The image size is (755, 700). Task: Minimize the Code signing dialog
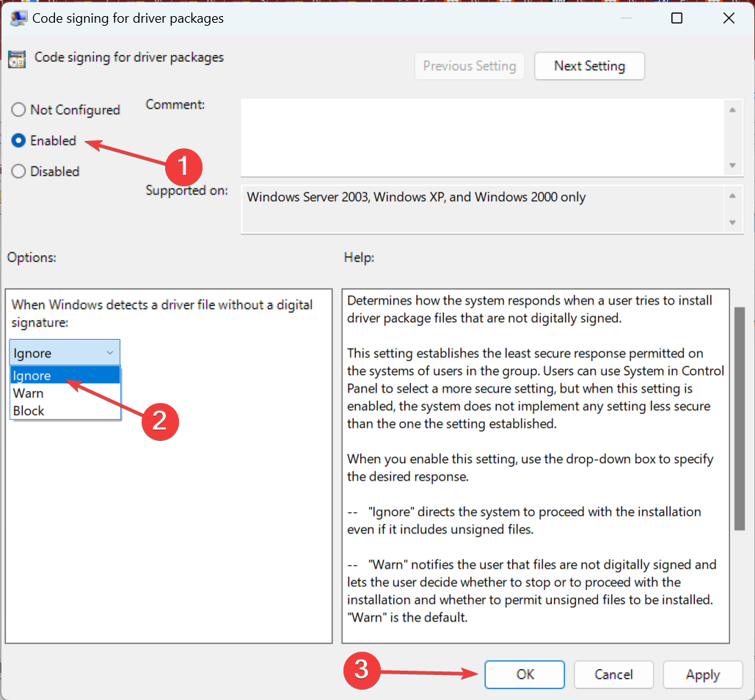626,18
